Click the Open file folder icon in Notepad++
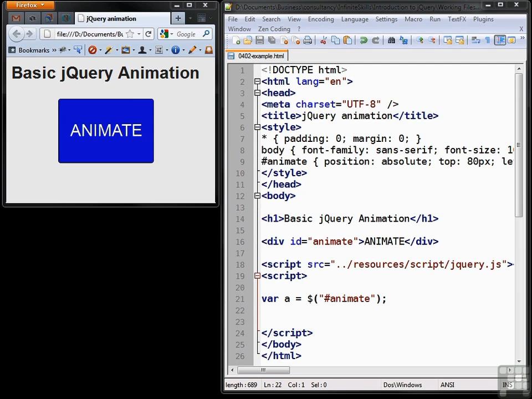This screenshot has width=532, height=399. pos(248,40)
